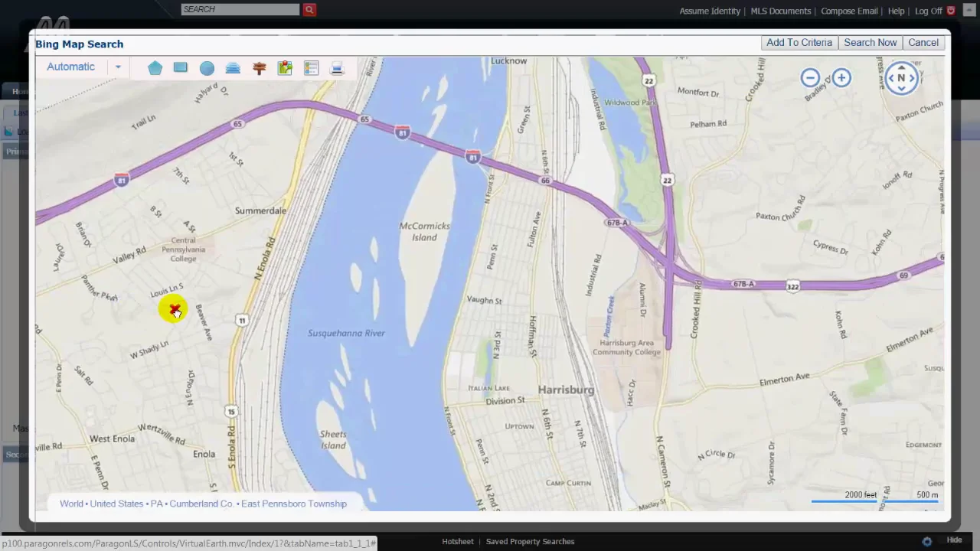Click the map pushpin icon
The image size is (980, 551).
click(x=285, y=68)
